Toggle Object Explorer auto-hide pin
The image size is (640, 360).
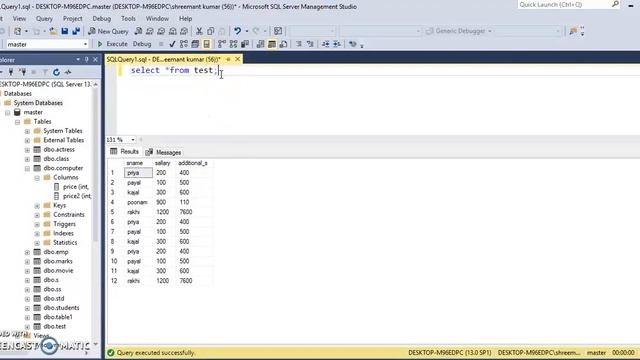click(87, 60)
